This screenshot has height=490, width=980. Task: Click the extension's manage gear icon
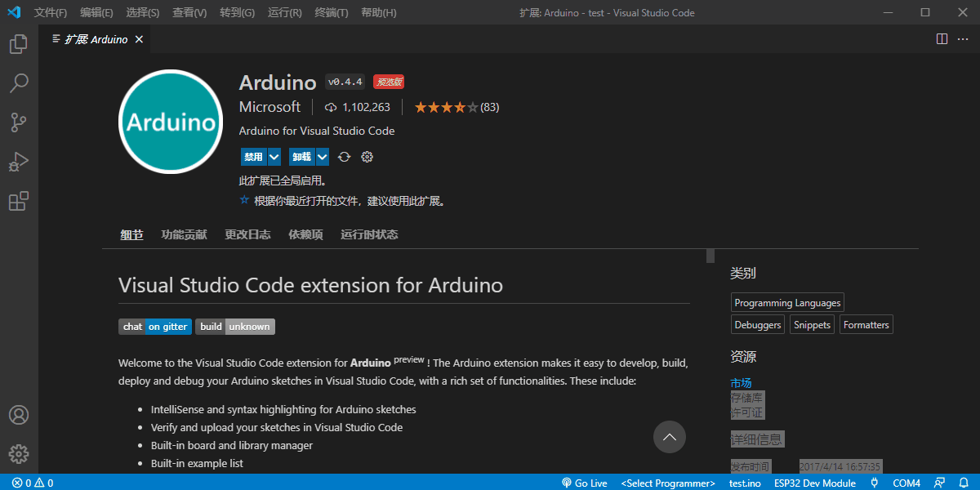click(x=367, y=157)
